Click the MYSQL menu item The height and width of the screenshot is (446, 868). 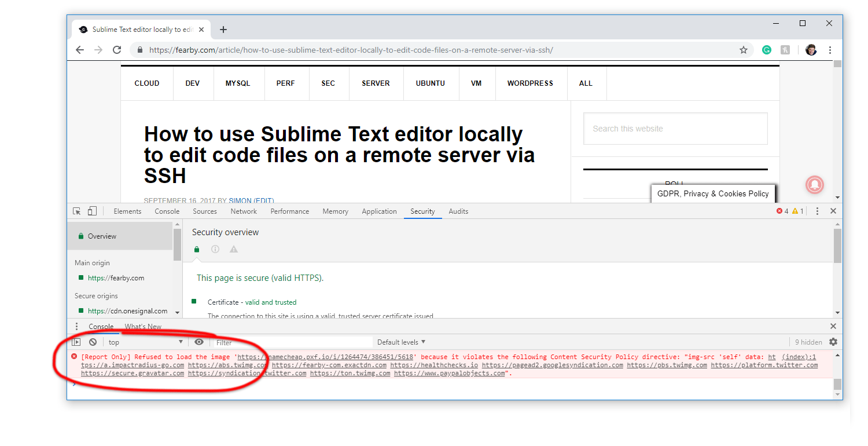238,83
